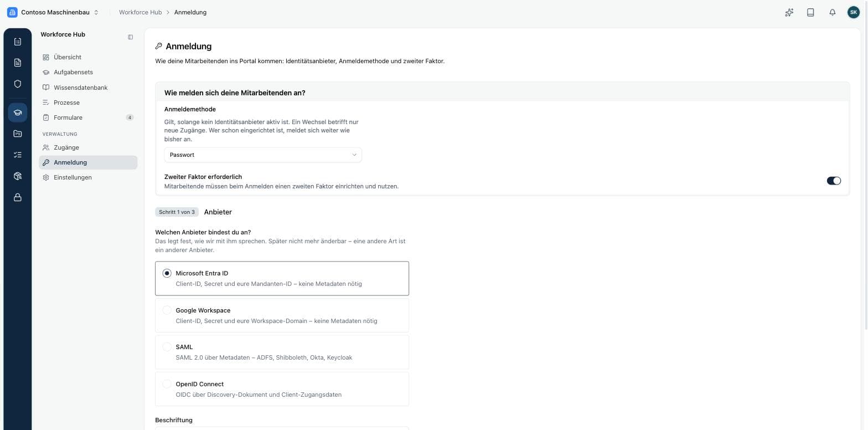Click the Anmeldung breadcrumb item
868x430 pixels.
[190, 12]
